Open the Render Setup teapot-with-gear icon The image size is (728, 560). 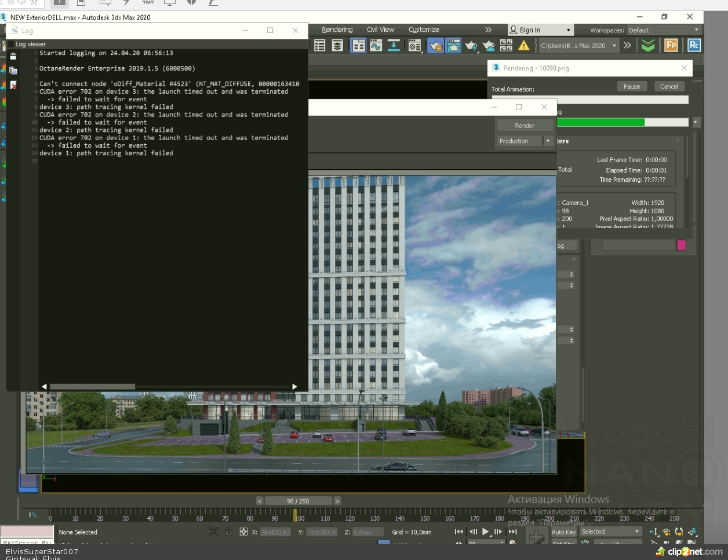[435, 45]
